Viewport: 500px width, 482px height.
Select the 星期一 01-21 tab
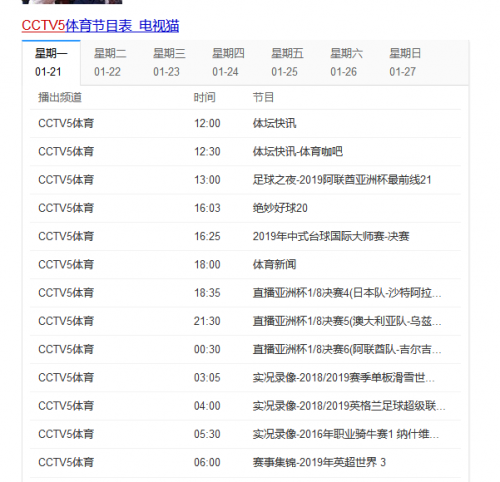[51, 62]
